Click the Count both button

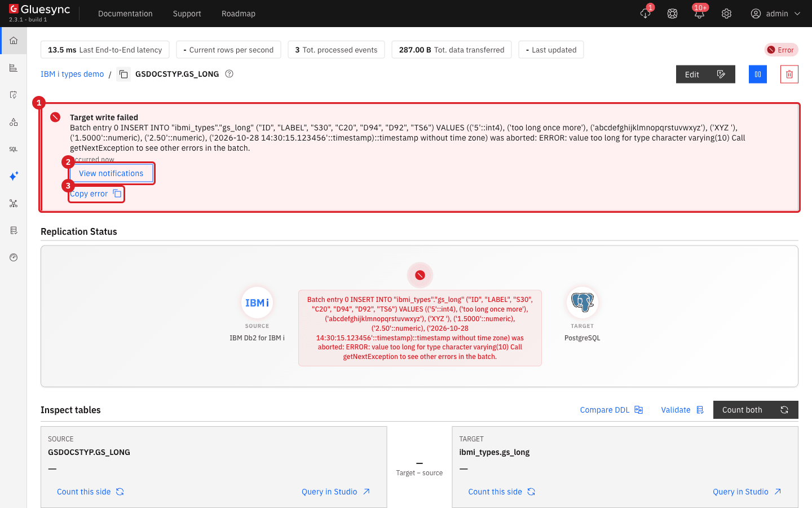coord(756,410)
